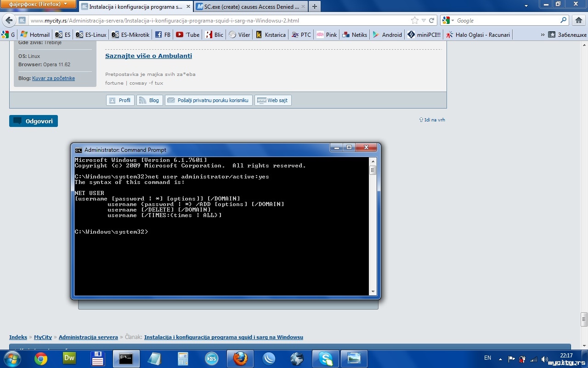Open Administracija servera breadcrumb link
This screenshot has width=588, height=368.
pos(88,337)
